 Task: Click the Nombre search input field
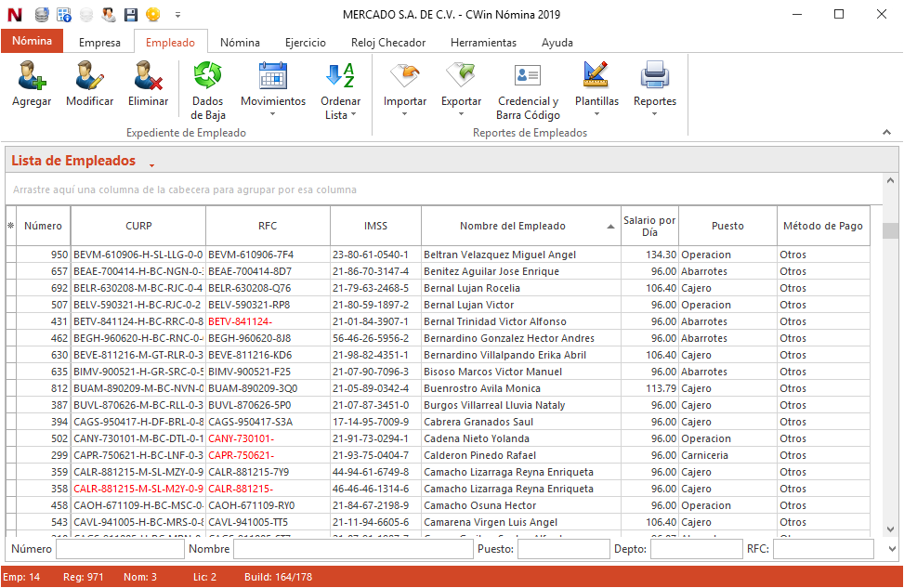point(353,549)
